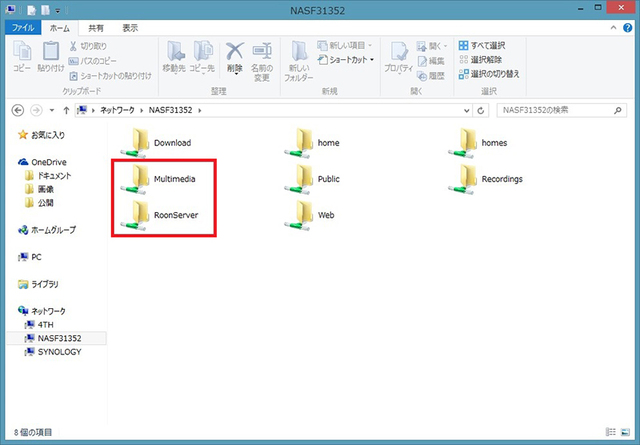Open 公開 folder under OneDrive
640x445 pixels.
pos(39,202)
